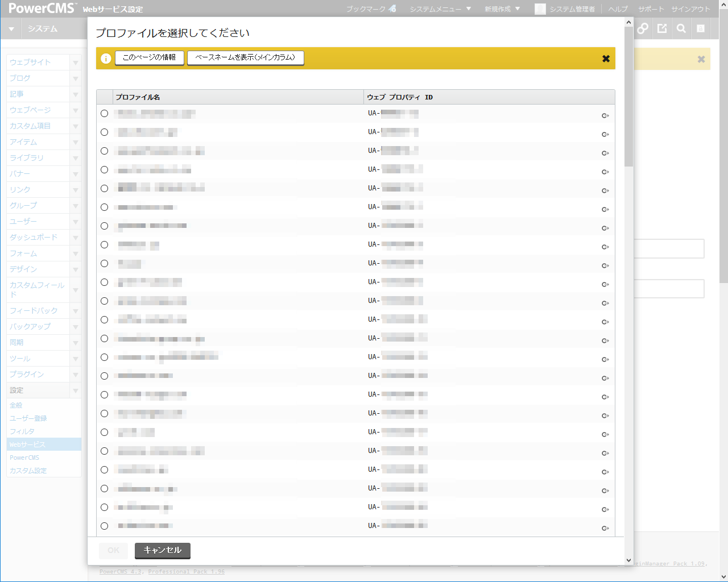Open カスタムフィールド sidebar menu
The image size is (728, 582).
(x=37, y=289)
